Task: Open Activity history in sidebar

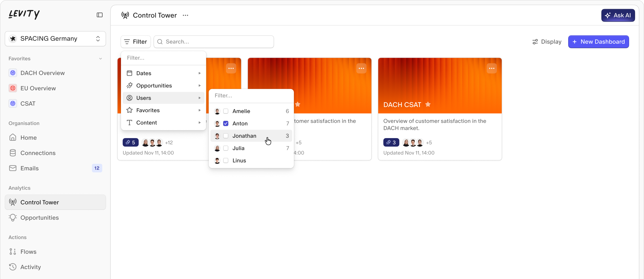Action: (30, 267)
